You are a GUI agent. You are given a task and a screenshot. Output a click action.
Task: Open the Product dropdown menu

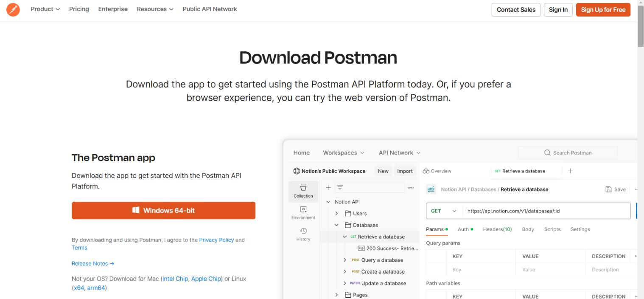point(45,9)
